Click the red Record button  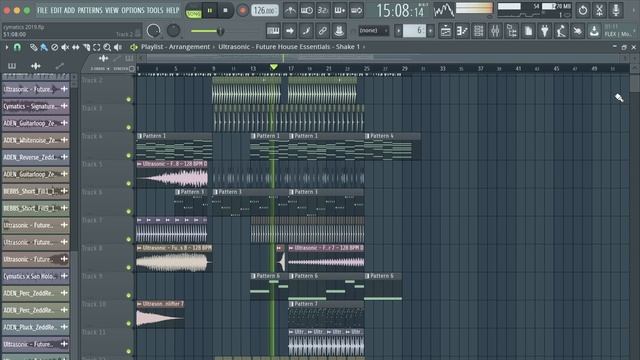(x=243, y=11)
